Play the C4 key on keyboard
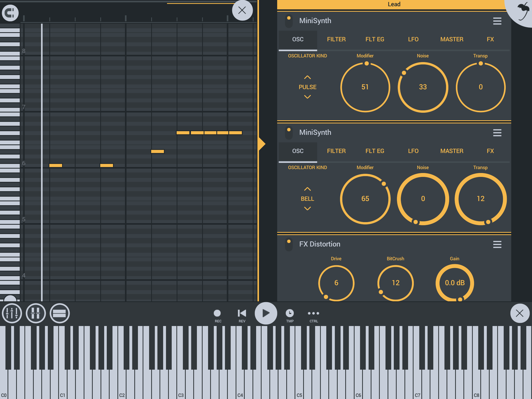Screen dimensions: 532x399 click(x=240, y=384)
